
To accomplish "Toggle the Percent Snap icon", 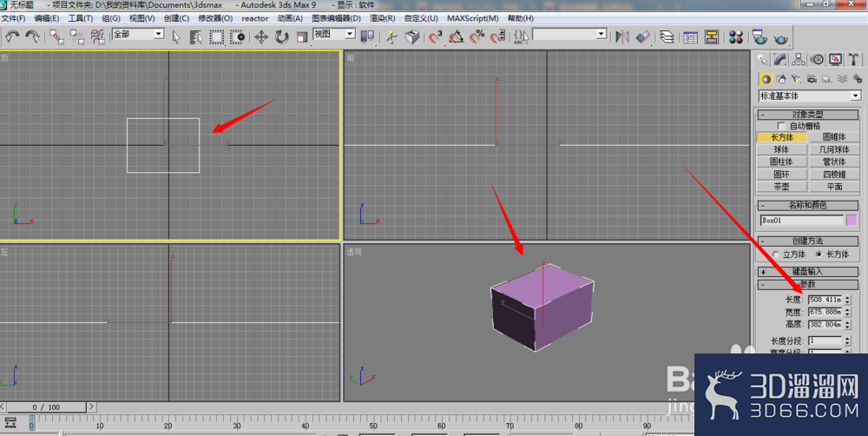I will coord(477,37).
